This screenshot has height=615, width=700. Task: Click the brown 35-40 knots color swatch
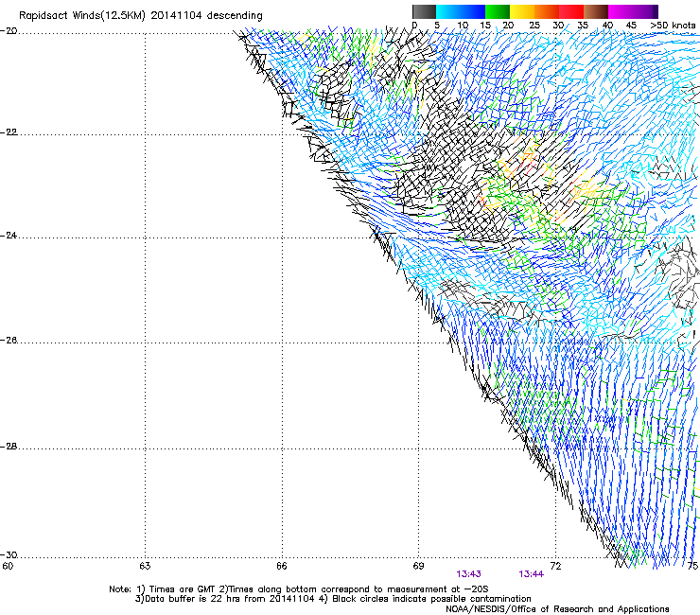tap(596, 11)
